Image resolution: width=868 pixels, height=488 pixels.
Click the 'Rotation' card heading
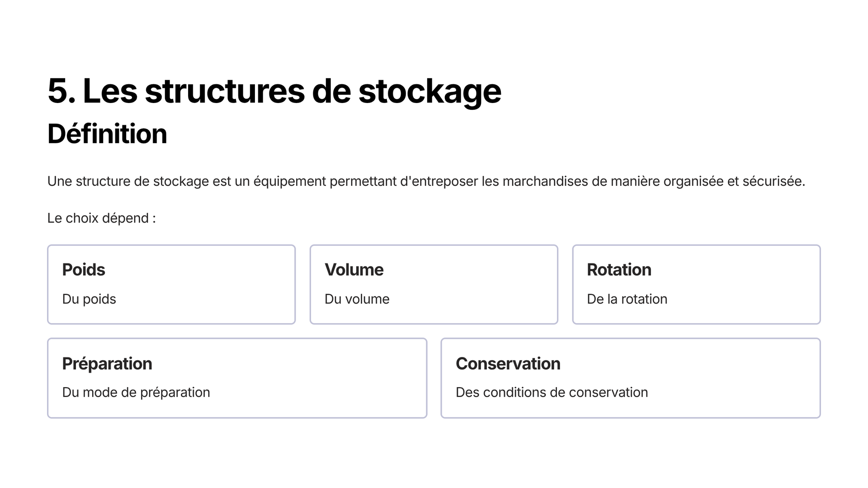[x=619, y=270]
